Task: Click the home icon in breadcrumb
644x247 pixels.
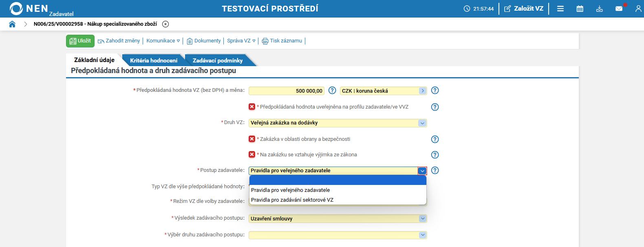Action: 12,24
